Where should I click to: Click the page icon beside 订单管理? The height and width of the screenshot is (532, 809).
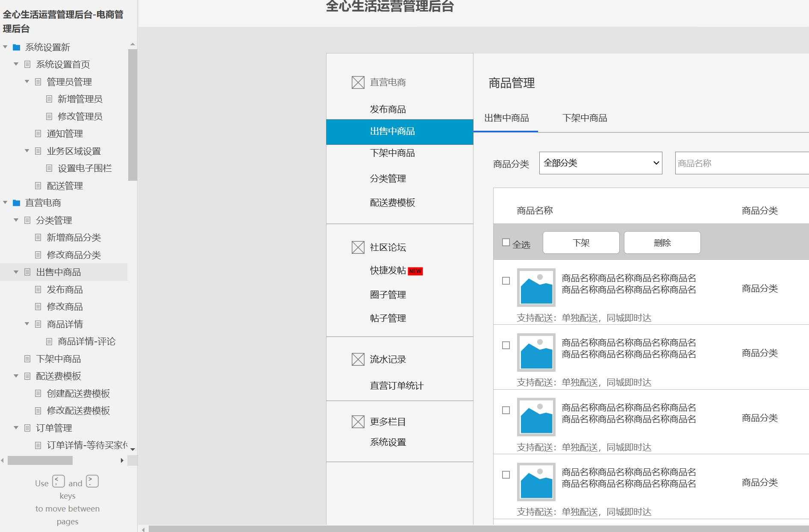click(26, 428)
